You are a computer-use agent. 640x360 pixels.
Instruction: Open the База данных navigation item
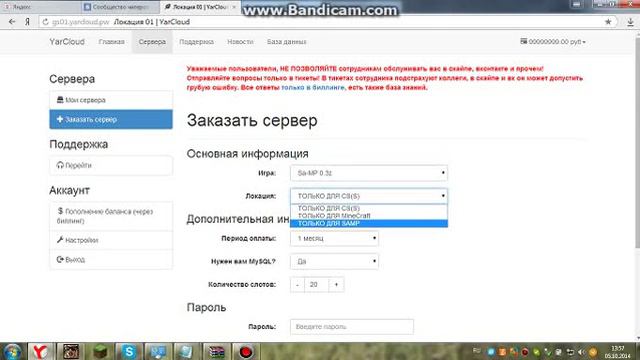tap(287, 42)
